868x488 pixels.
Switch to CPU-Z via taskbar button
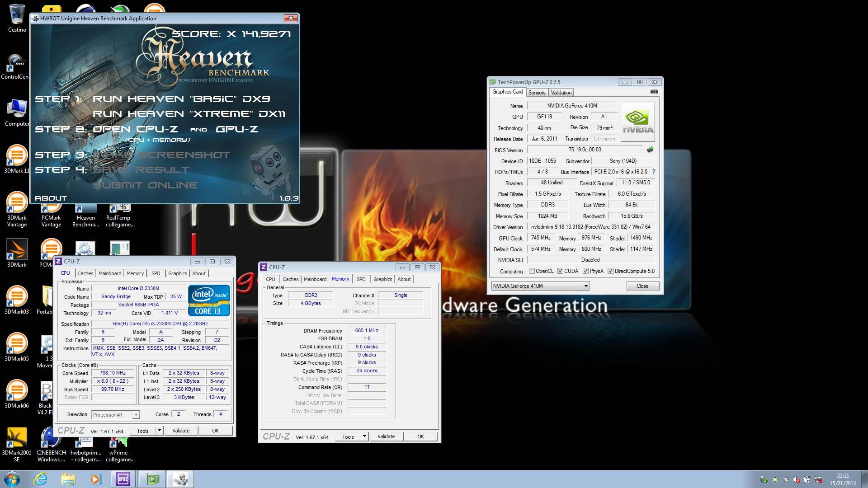(x=123, y=479)
